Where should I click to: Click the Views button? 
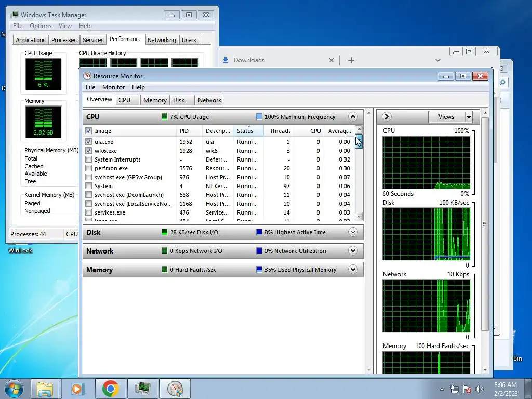tap(446, 117)
